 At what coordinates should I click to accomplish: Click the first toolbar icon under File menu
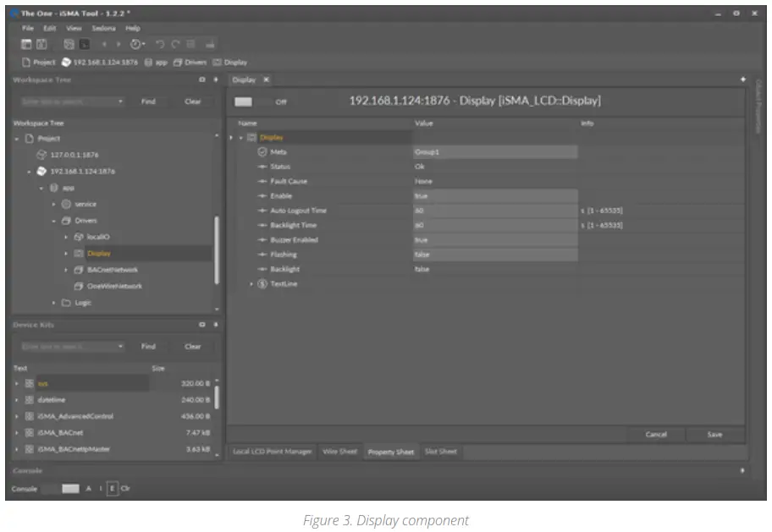pos(26,44)
